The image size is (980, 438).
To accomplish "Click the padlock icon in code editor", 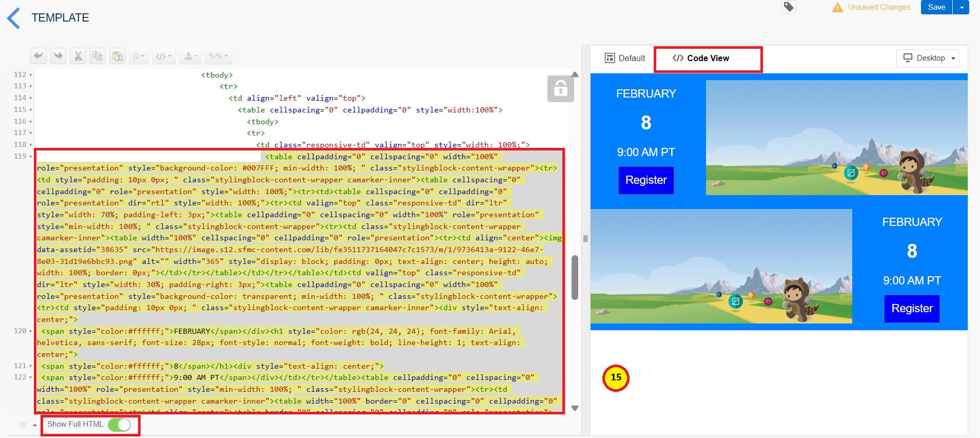I will pyautogui.click(x=560, y=89).
